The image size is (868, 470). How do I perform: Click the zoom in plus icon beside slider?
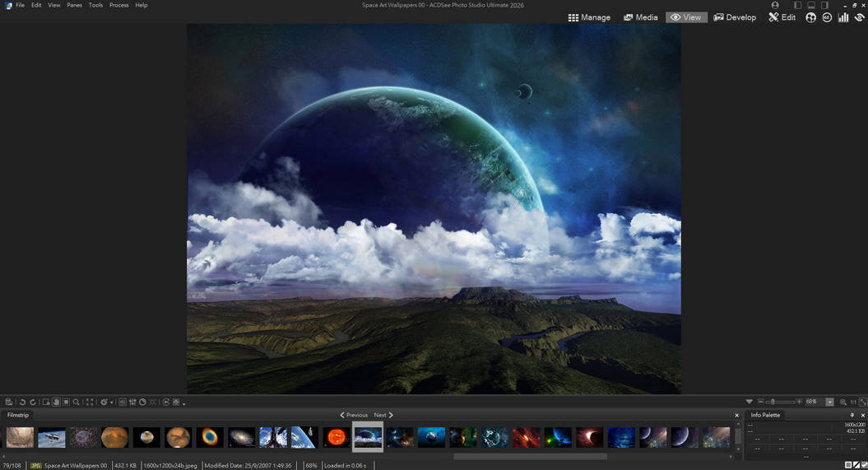click(799, 402)
